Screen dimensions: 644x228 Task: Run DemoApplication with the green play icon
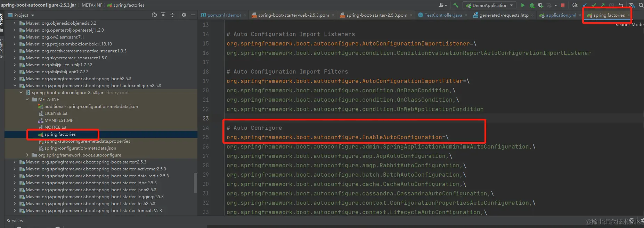tap(523, 5)
